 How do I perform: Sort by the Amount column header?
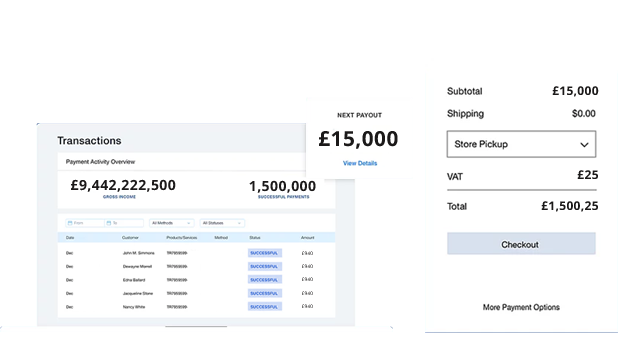[x=307, y=238]
